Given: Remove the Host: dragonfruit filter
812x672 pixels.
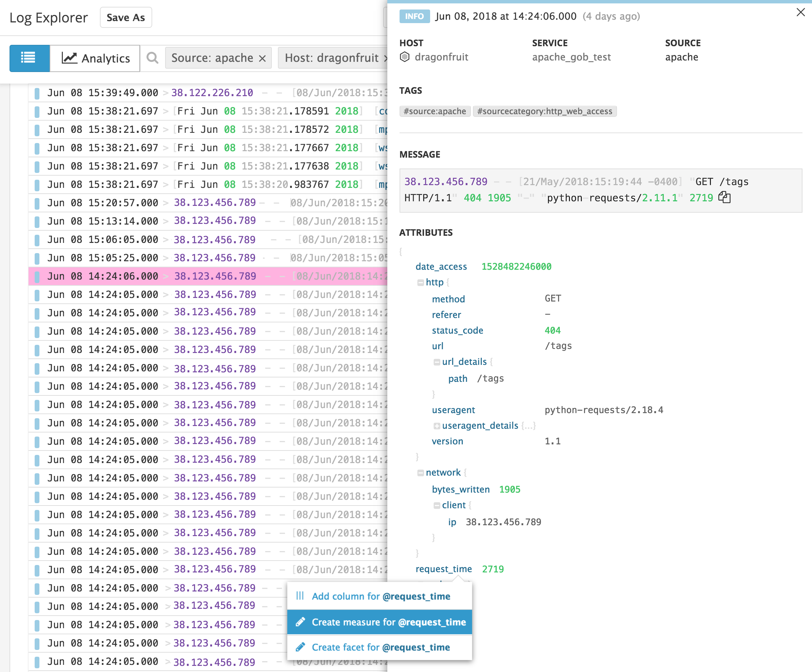Looking at the screenshot, I should [x=386, y=58].
